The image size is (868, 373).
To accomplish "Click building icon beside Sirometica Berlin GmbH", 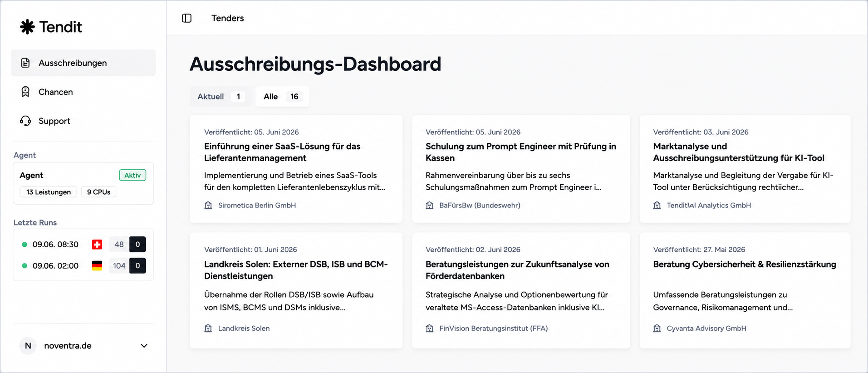I will pyautogui.click(x=208, y=205).
